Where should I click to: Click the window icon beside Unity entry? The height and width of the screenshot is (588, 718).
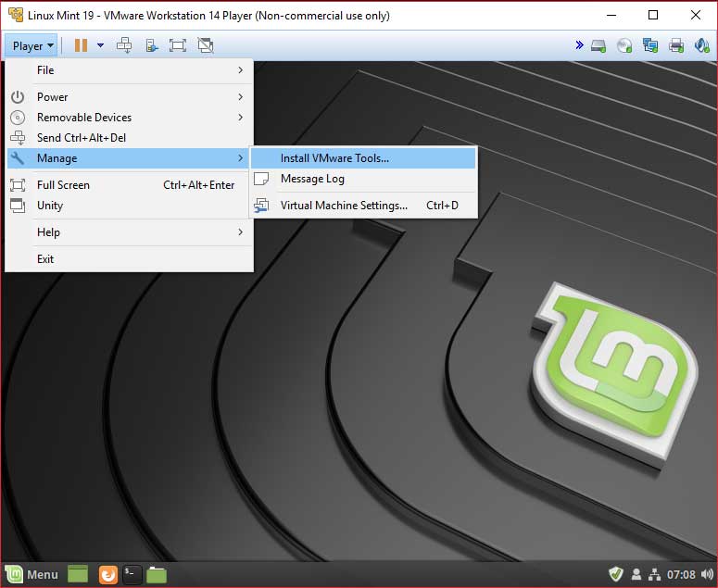point(18,206)
